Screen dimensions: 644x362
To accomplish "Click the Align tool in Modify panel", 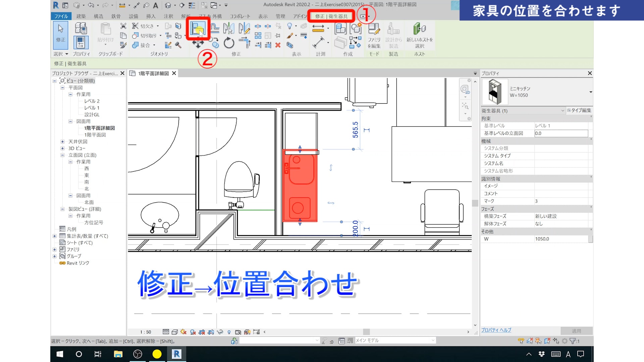I will 198,29.
